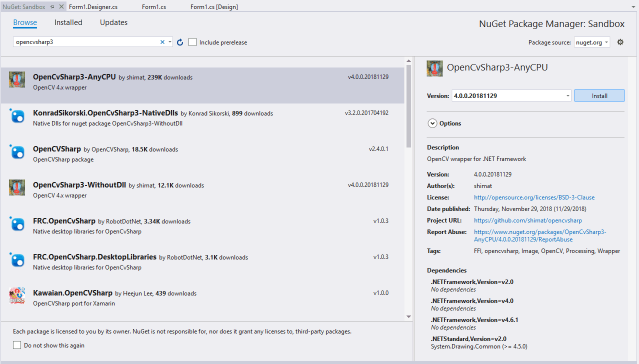
Task: Select the OpenCvSharp3-WithoutDll package icon
Action: click(x=16, y=187)
